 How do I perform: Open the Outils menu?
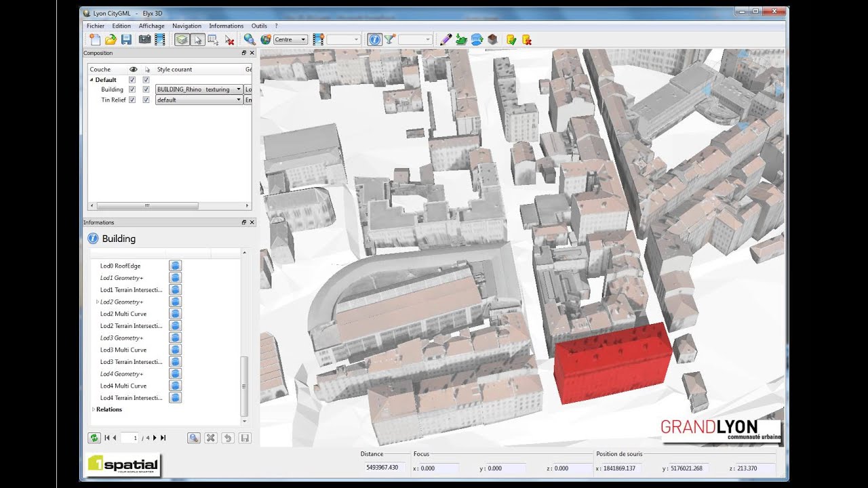[259, 26]
